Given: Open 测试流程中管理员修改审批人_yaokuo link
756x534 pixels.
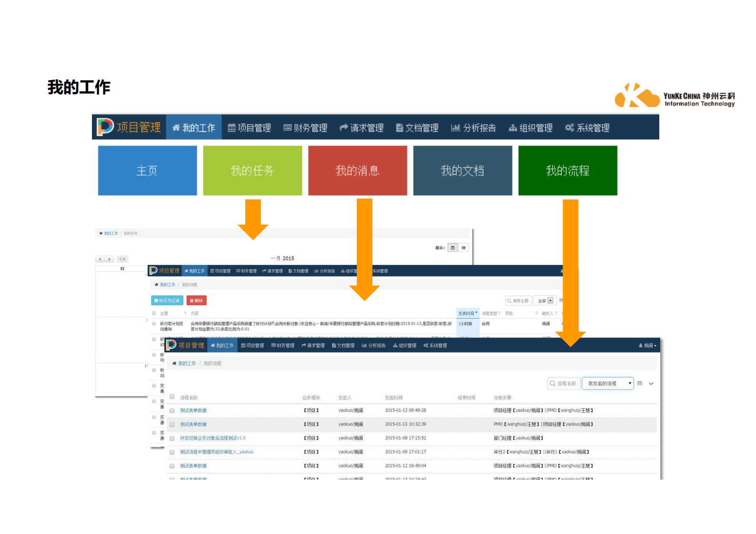Looking at the screenshot, I should 217,452.
